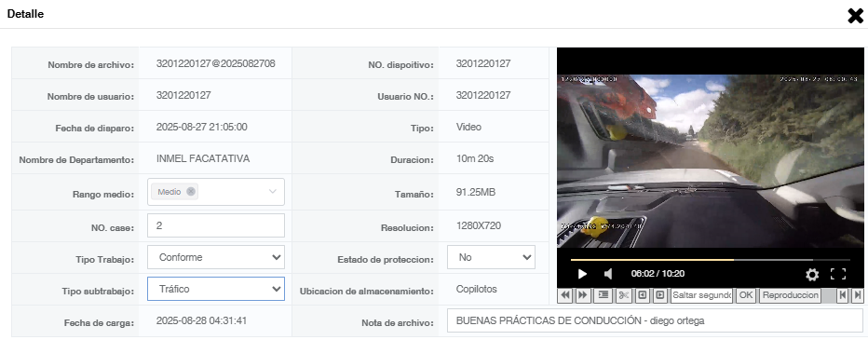The image size is (868, 340).
Task: Click the scissors clip-cut button
Action: [623, 295]
